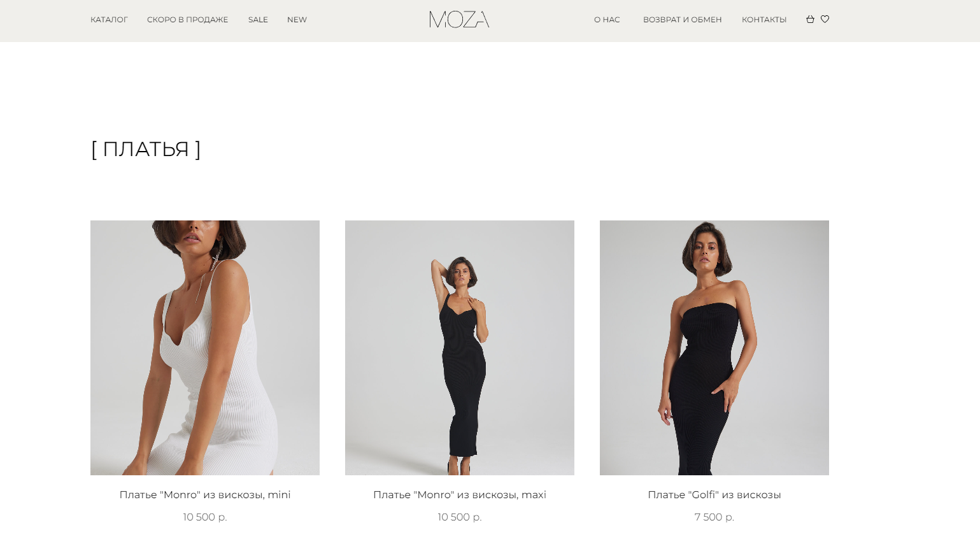Viewport: 980px width, 560px height.
Task: Click the maxi dress 10 500 р. price
Action: [x=460, y=517]
